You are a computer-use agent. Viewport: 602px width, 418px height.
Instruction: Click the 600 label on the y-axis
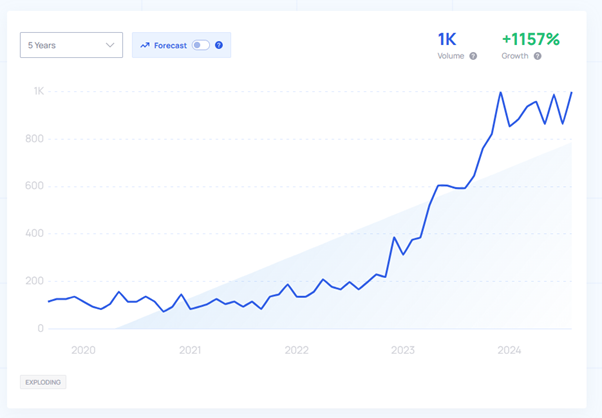pos(35,186)
